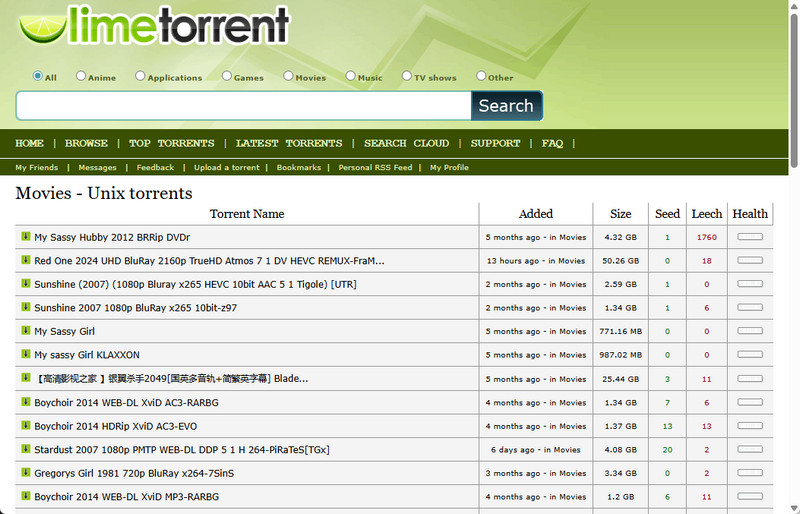Click download icon for Sunshine 2007 10bit-z97
The height and width of the screenshot is (514, 800).
(26, 307)
